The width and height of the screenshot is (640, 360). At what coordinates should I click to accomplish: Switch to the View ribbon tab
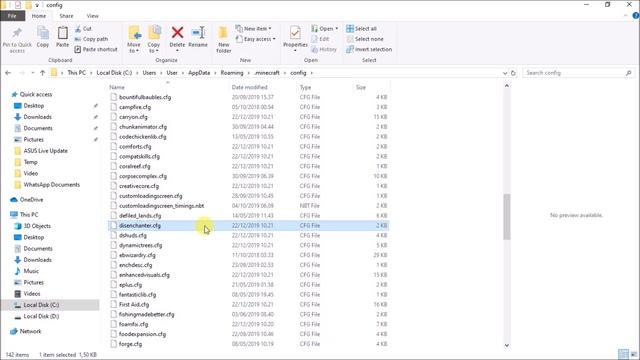(93, 16)
